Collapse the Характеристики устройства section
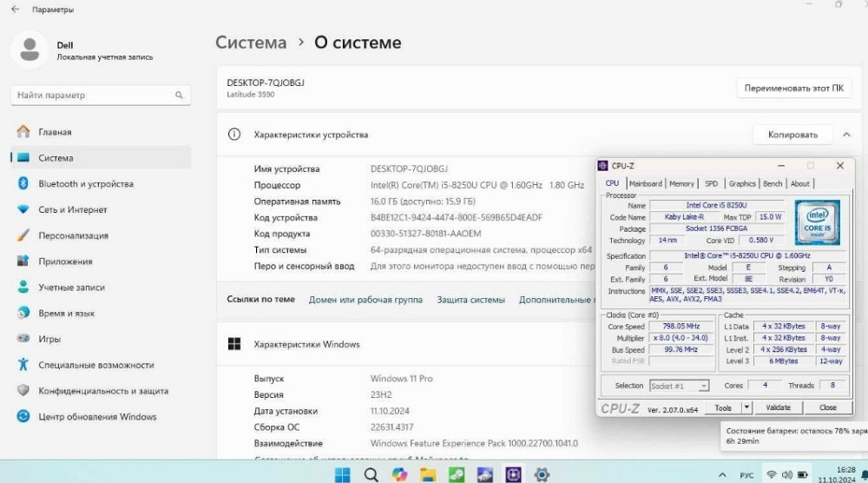The height and width of the screenshot is (483, 868). coord(846,135)
